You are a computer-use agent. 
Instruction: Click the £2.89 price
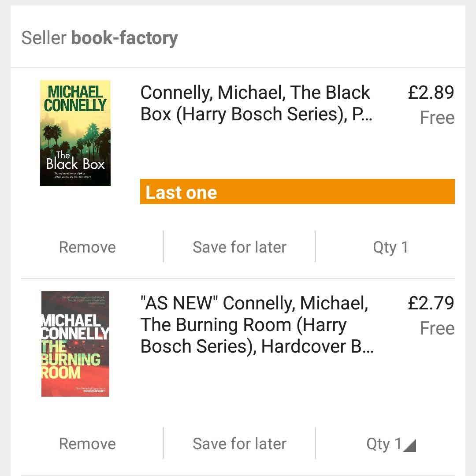tap(431, 93)
